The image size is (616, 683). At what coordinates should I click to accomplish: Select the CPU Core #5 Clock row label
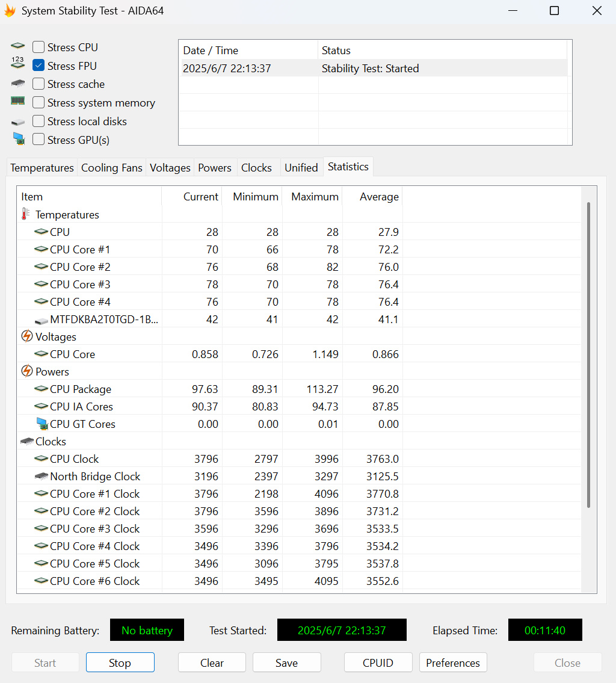94,563
